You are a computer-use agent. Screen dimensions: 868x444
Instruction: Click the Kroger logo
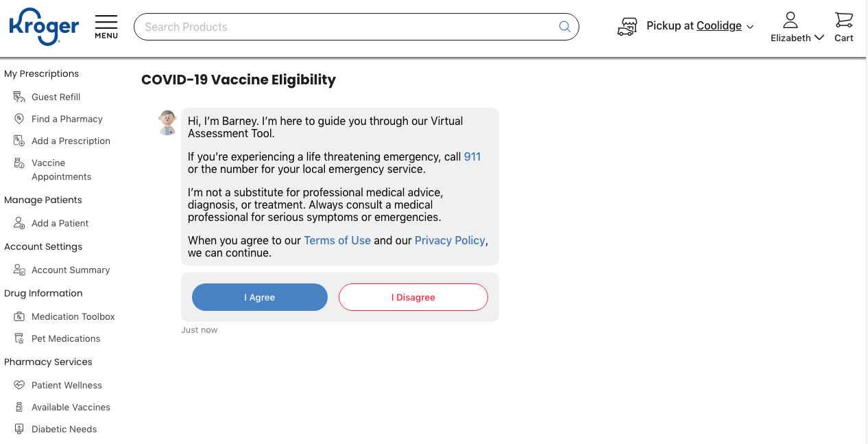point(44,27)
